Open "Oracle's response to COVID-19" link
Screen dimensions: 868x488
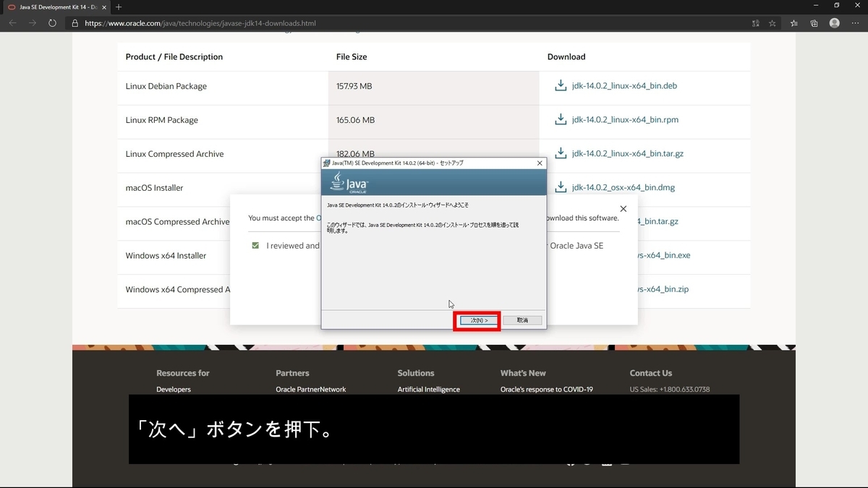[547, 389]
